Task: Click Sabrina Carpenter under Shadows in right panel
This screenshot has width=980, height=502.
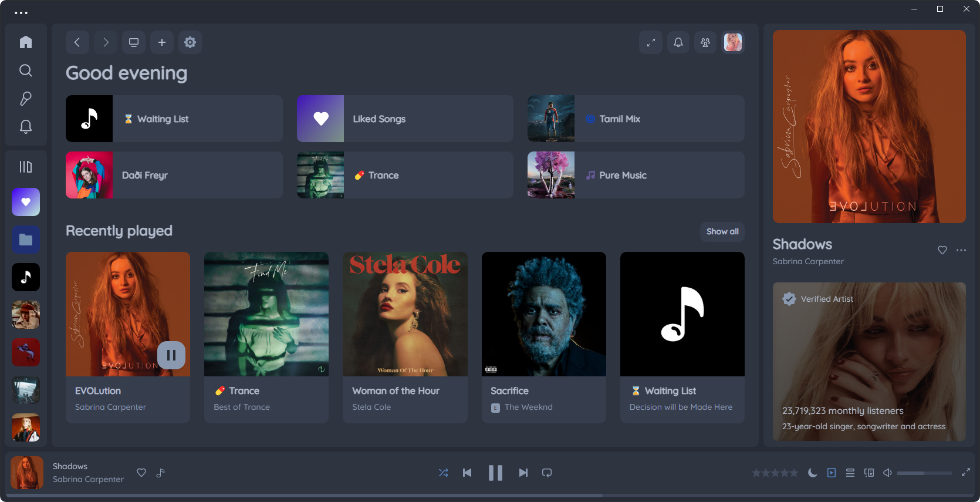Action: (x=808, y=261)
